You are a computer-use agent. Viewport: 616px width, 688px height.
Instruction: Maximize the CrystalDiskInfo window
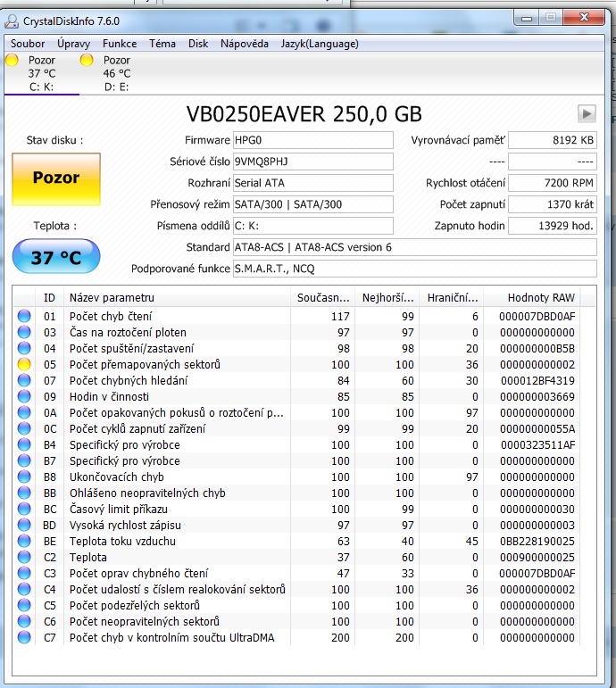coord(550,18)
